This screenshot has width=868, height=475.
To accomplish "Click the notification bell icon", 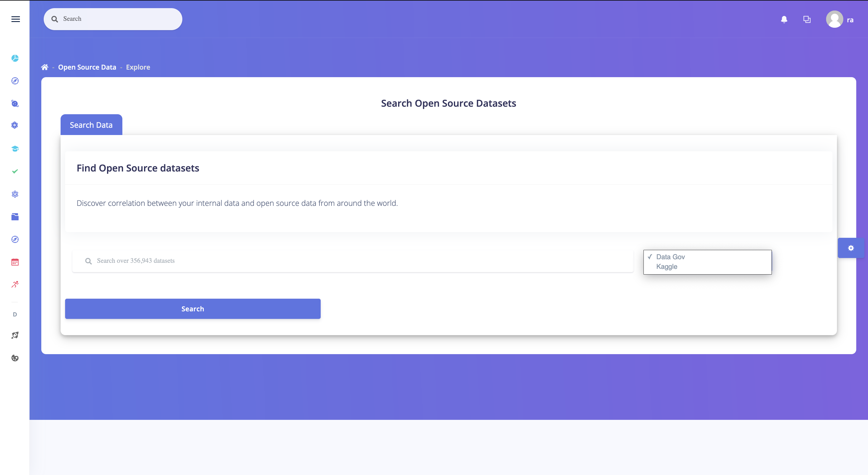I will pyautogui.click(x=784, y=19).
